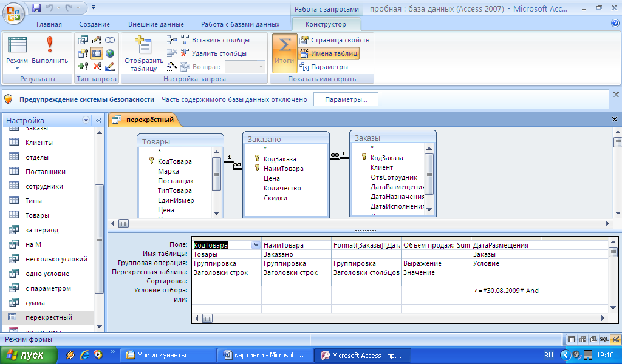The width and height of the screenshot is (622, 364).
Task: Choose the Append query type icon
Action: tap(83, 67)
